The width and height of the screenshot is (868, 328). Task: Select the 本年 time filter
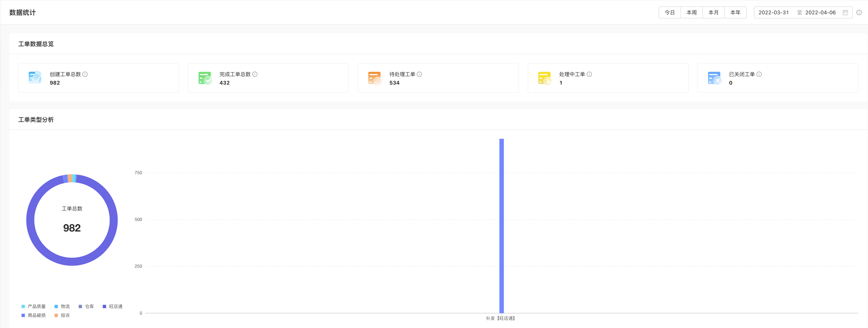[735, 12]
